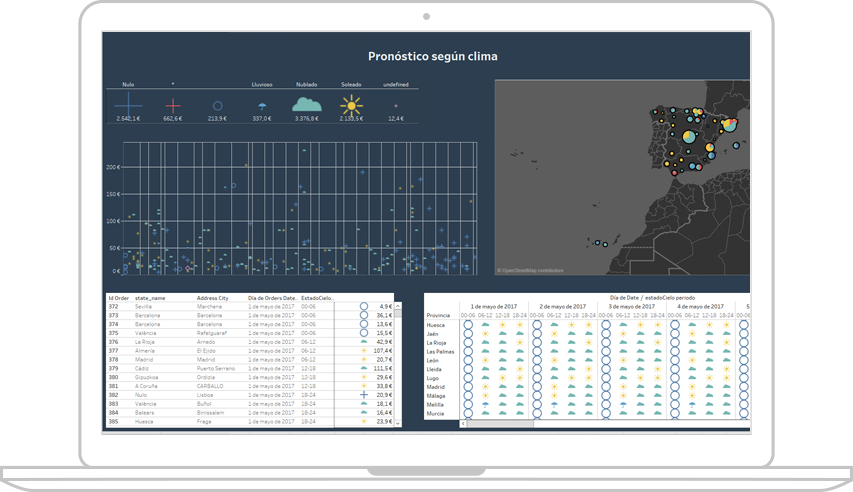This screenshot has height=492, width=853.
Task: Click Lugo 3 de mayo 12-18 sun icon
Action: click(x=641, y=378)
